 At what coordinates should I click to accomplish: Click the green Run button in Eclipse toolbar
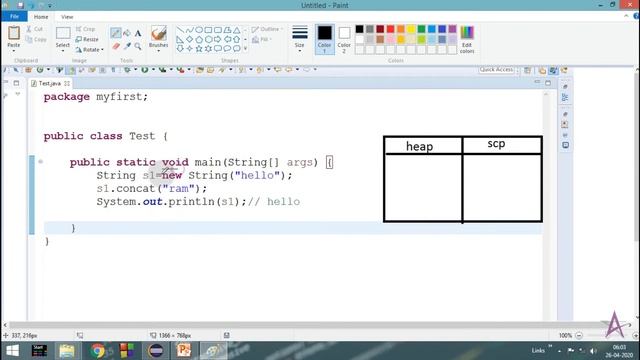click(144, 70)
